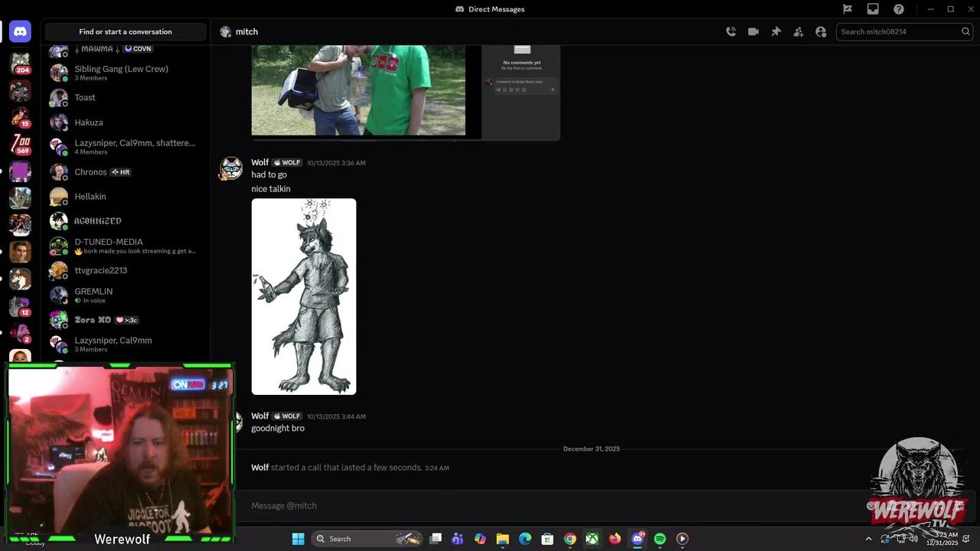Screen dimensions: 980x551
Task: Open the Hellakin direct message
Action: (126, 197)
